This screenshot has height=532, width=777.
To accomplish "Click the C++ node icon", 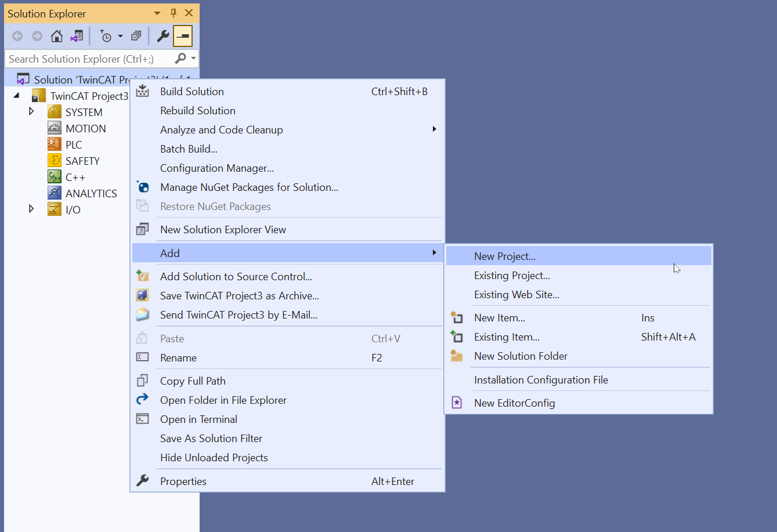I will click(55, 177).
